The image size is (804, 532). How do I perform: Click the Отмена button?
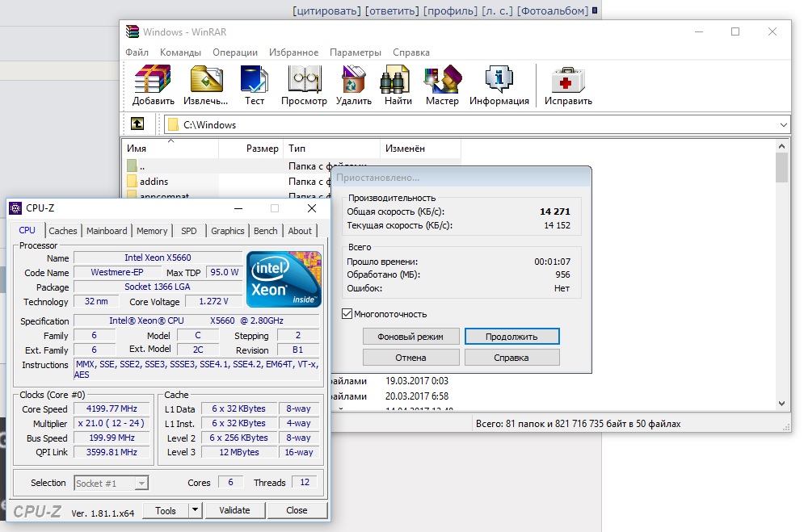pyautogui.click(x=410, y=358)
